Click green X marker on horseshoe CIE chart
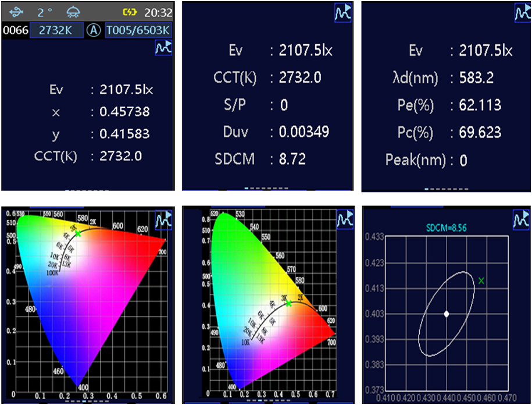 tap(288, 287)
